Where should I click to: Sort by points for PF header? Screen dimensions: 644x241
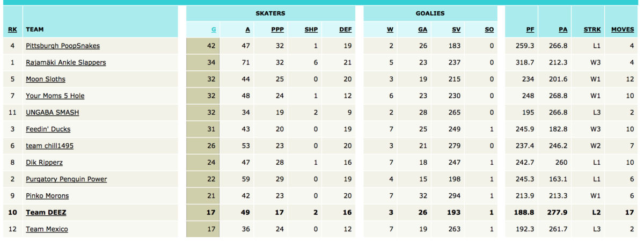pyautogui.click(x=530, y=30)
